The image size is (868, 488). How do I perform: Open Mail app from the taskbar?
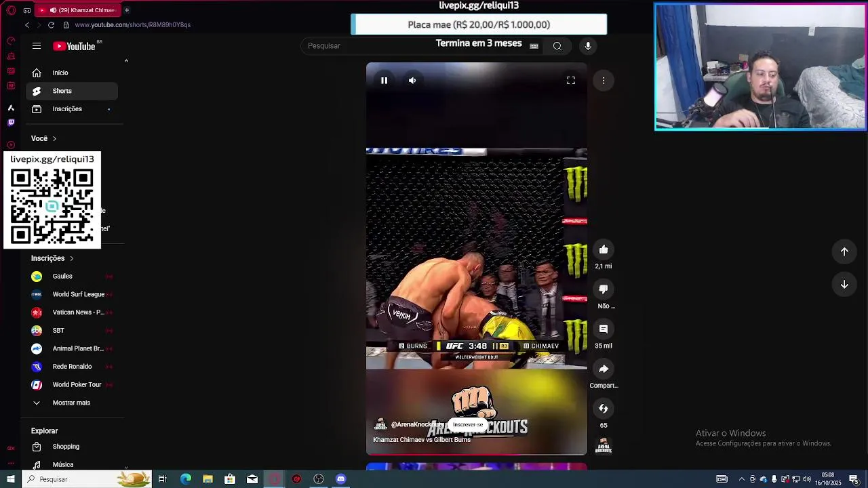pos(252,479)
